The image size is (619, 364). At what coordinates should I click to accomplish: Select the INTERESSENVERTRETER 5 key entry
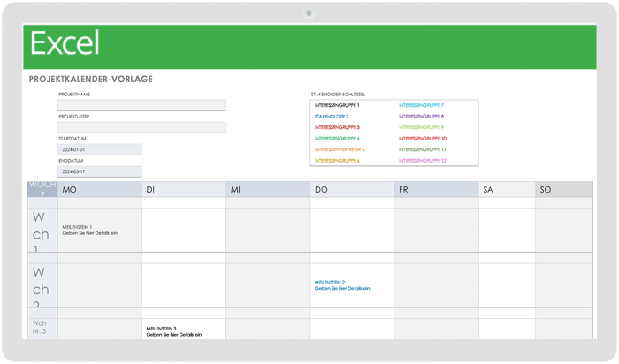pyautogui.click(x=340, y=149)
